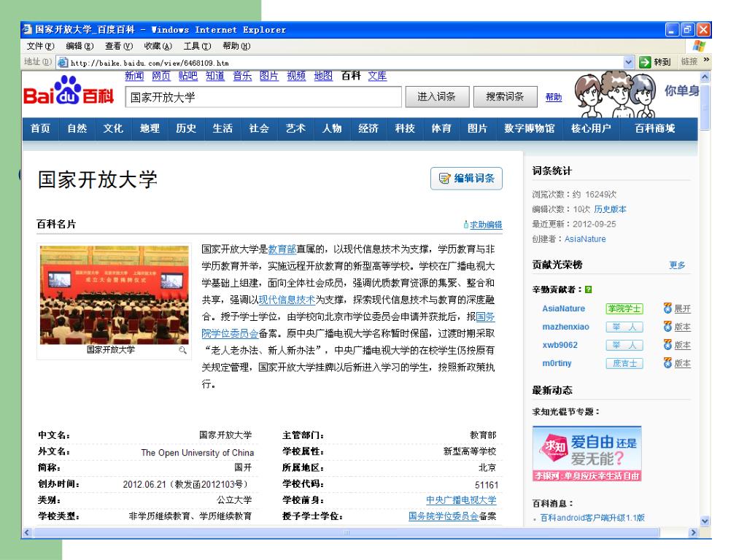The image size is (747, 560).
Task: Select the 百科商城 navigation tab
Action: (x=655, y=128)
